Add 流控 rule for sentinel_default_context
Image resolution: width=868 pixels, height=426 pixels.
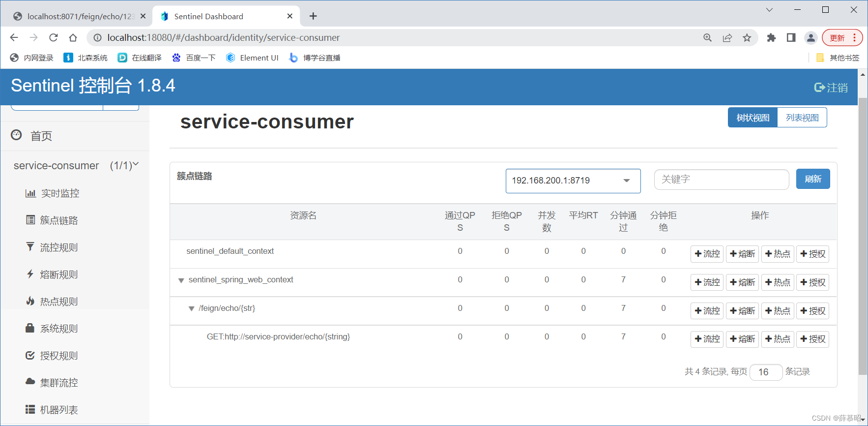click(x=707, y=254)
